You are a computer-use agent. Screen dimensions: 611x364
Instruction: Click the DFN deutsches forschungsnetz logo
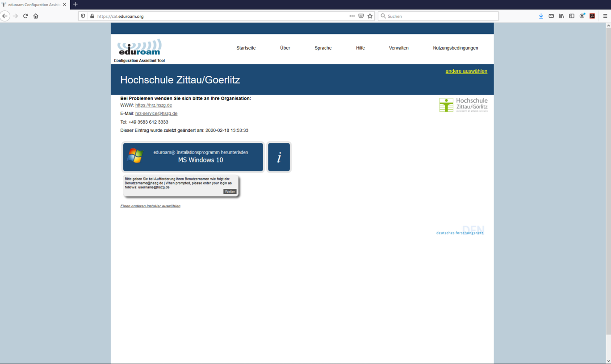460,230
